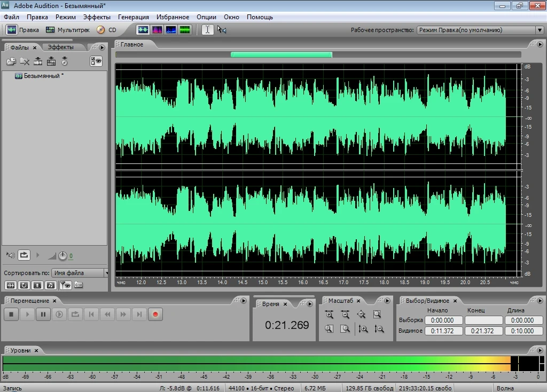Toggle the file display options eye button

click(96, 61)
